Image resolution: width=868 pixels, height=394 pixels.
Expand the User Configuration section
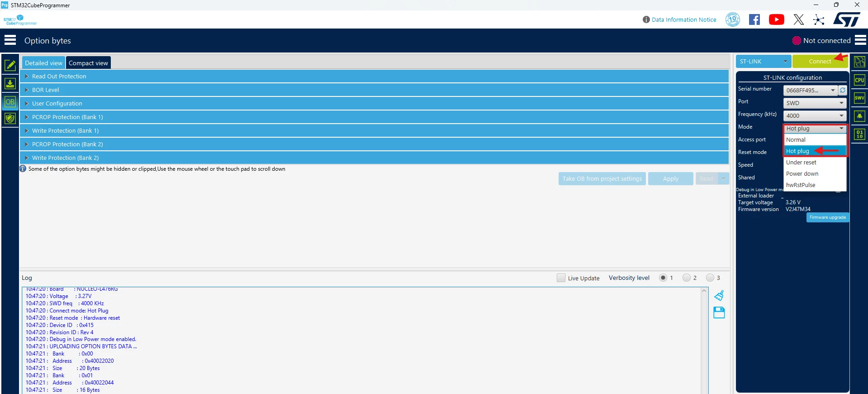[375, 103]
